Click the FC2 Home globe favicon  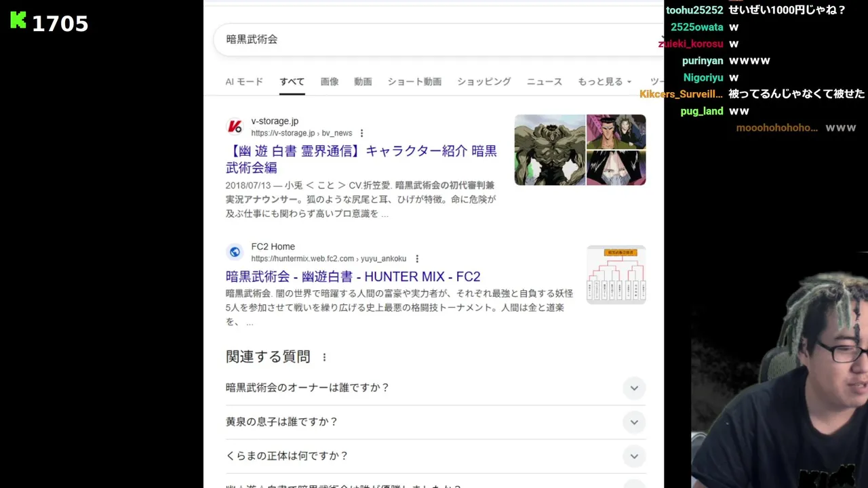(x=235, y=252)
